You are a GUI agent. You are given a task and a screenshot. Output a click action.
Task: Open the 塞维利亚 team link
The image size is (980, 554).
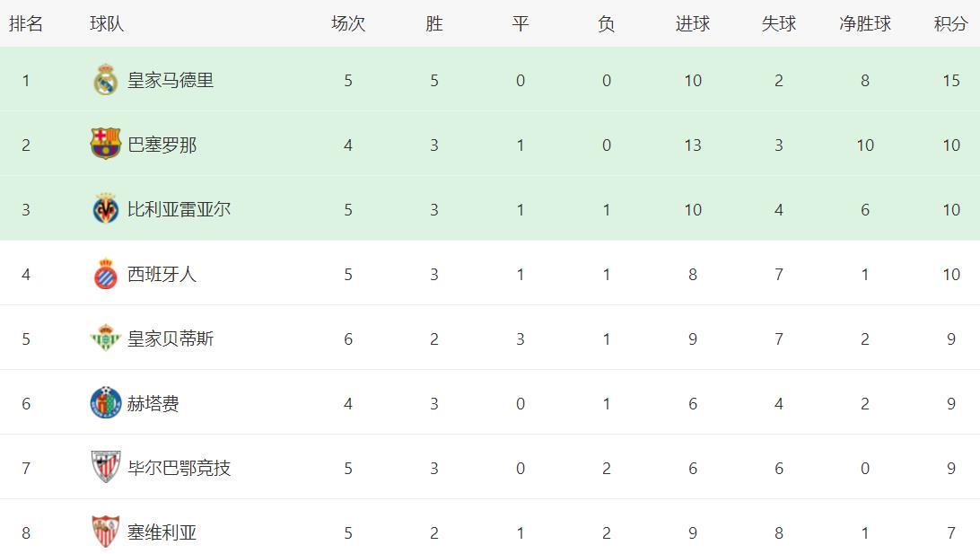[x=162, y=532]
